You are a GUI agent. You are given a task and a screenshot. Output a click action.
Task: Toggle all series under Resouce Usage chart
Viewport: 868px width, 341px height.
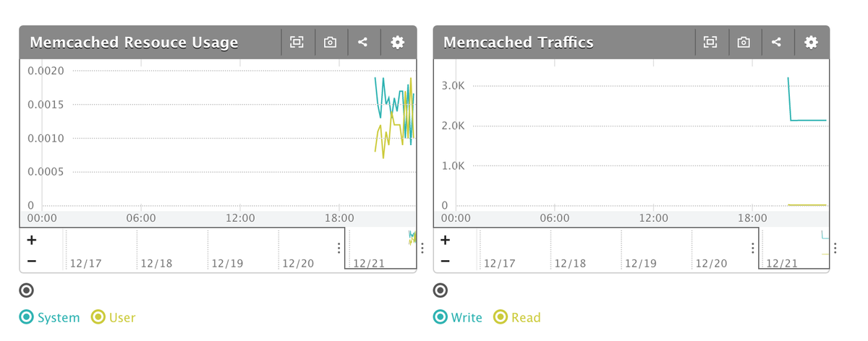coord(27,290)
